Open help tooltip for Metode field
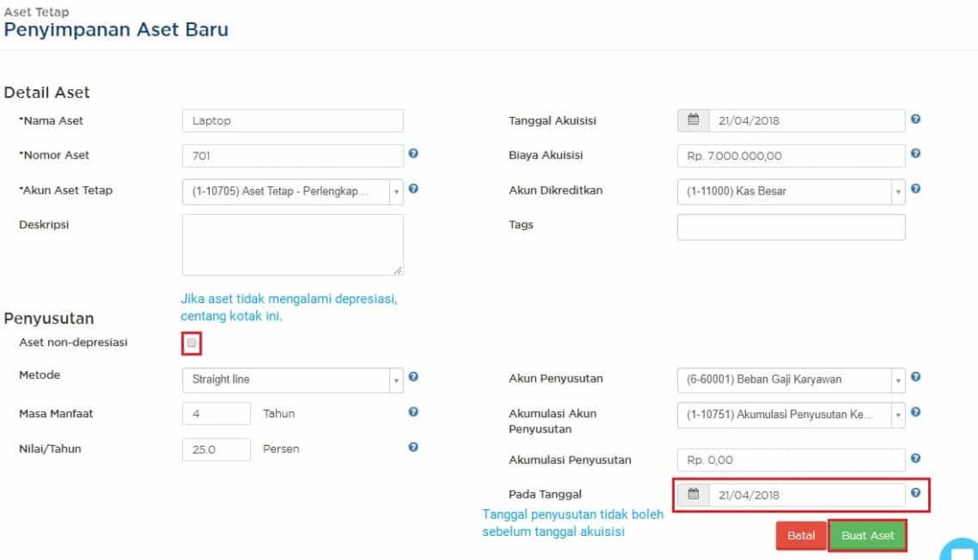Image resolution: width=978 pixels, height=560 pixels. tap(412, 375)
